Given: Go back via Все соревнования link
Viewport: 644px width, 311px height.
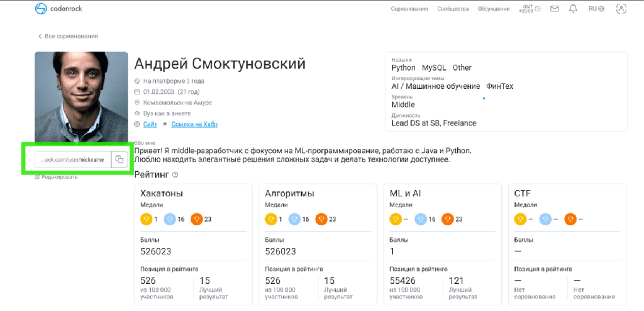Looking at the screenshot, I should [x=68, y=37].
